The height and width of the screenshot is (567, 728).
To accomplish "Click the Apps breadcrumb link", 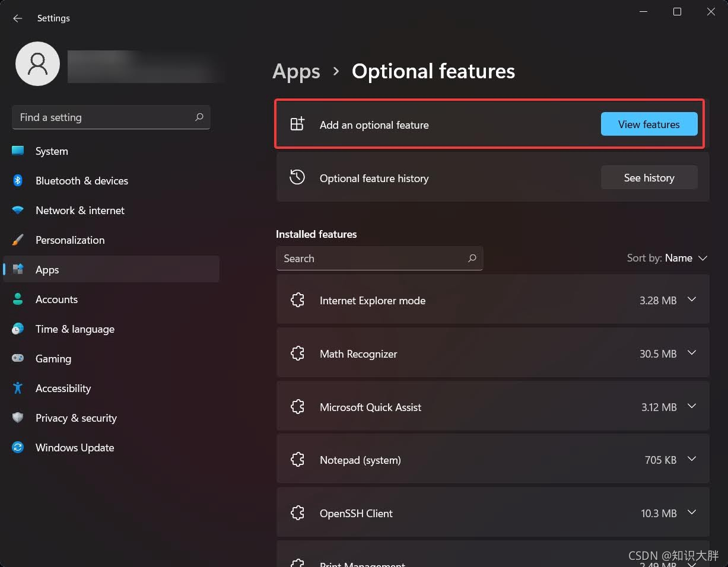I will point(296,71).
